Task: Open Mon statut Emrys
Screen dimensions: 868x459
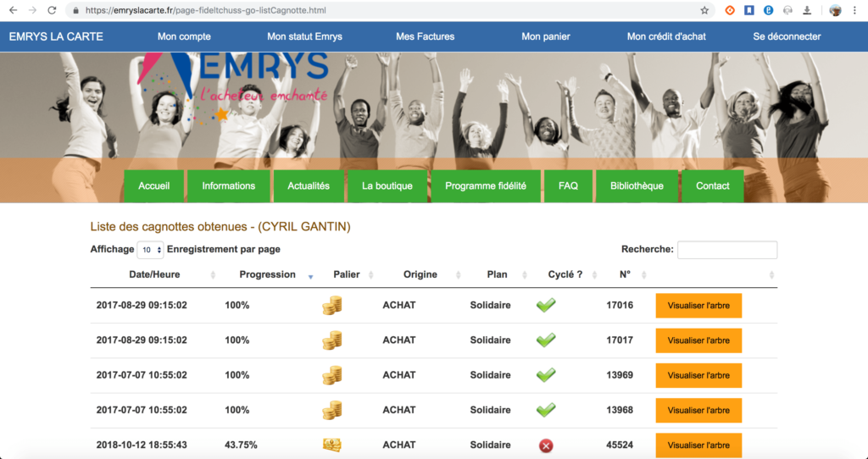Action: (x=304, y=36)
